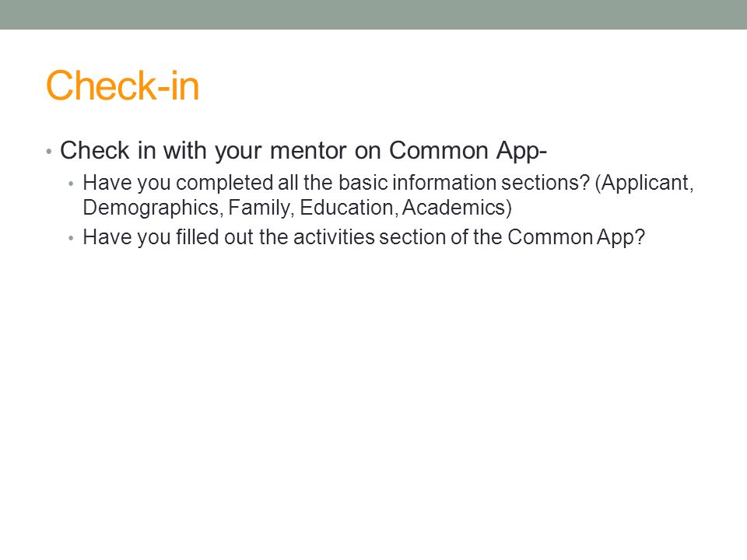Select the "Have you filled out" sub-bullet text
This screenshot has height=560, width=747.
[x=364, y=237]
